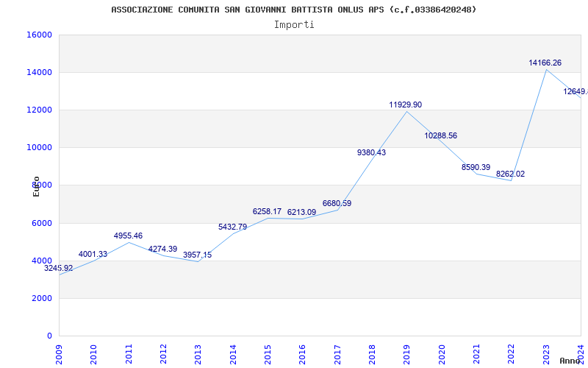Click the 16000 y-axis tick label

[39, 35]
